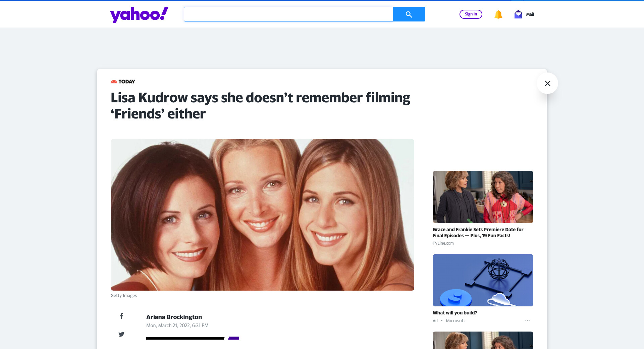Open the Mail envelope icon
This screenshot has width=644, height=349.
(x=518, y=14)
